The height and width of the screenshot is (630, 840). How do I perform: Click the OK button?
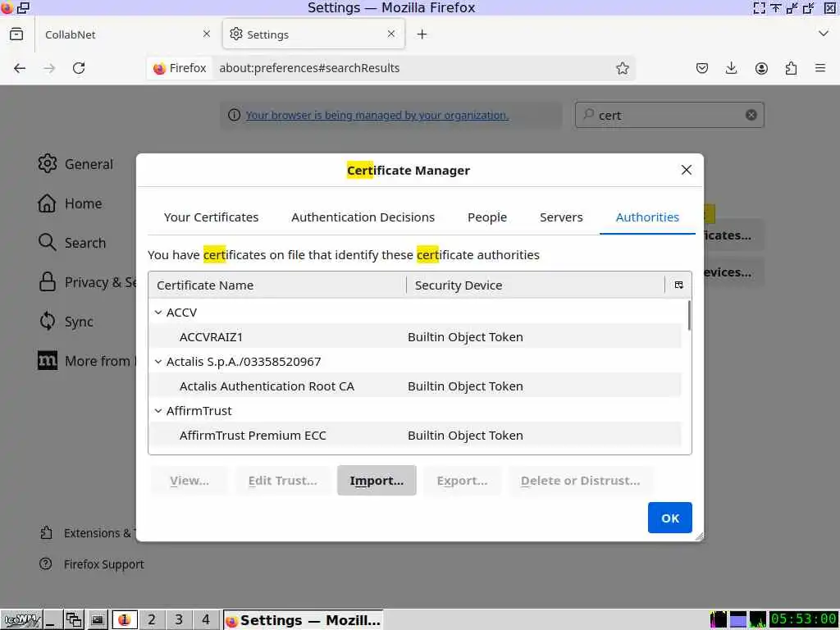669,518
